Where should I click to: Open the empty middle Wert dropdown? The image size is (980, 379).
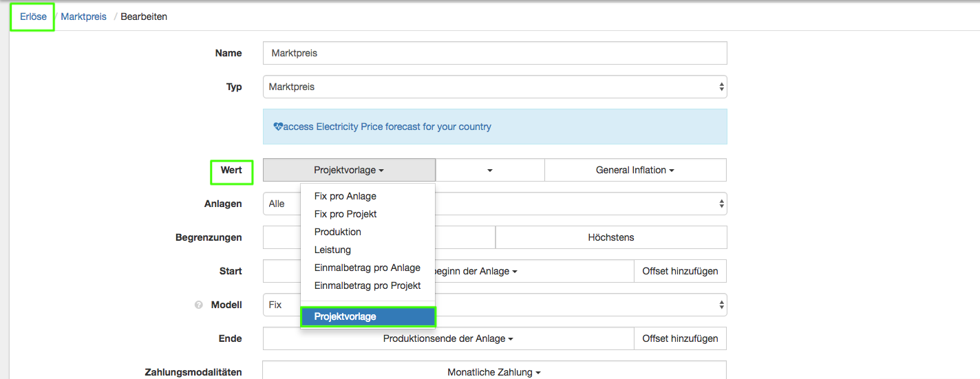489,170
